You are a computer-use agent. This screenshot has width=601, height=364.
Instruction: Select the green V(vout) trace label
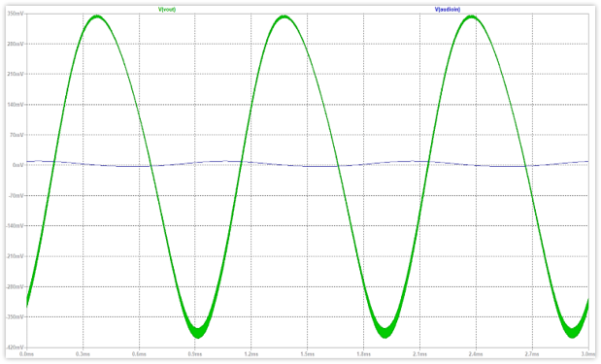(x=167, y=10)
